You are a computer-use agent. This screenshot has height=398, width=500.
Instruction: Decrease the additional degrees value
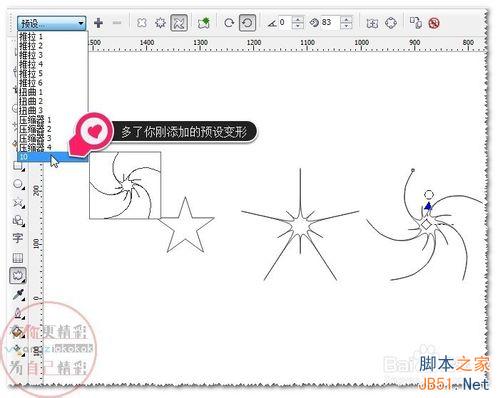[x=346, y=26]
